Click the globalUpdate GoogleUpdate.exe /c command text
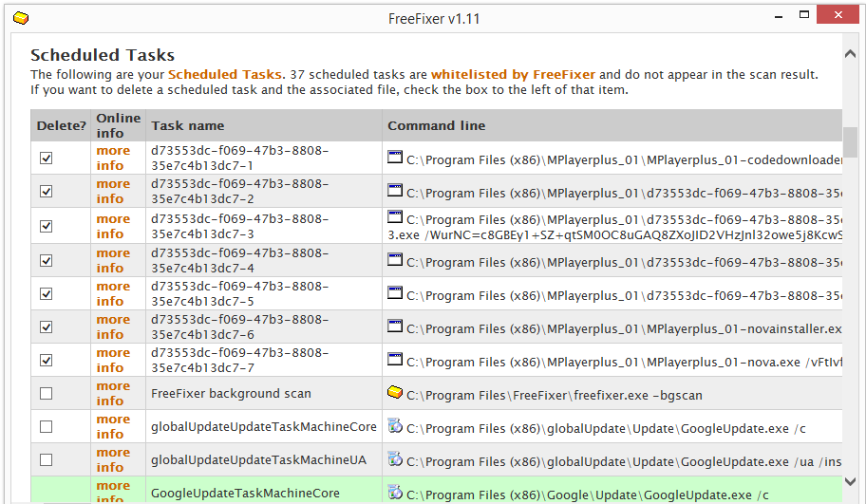 (606, 428)
